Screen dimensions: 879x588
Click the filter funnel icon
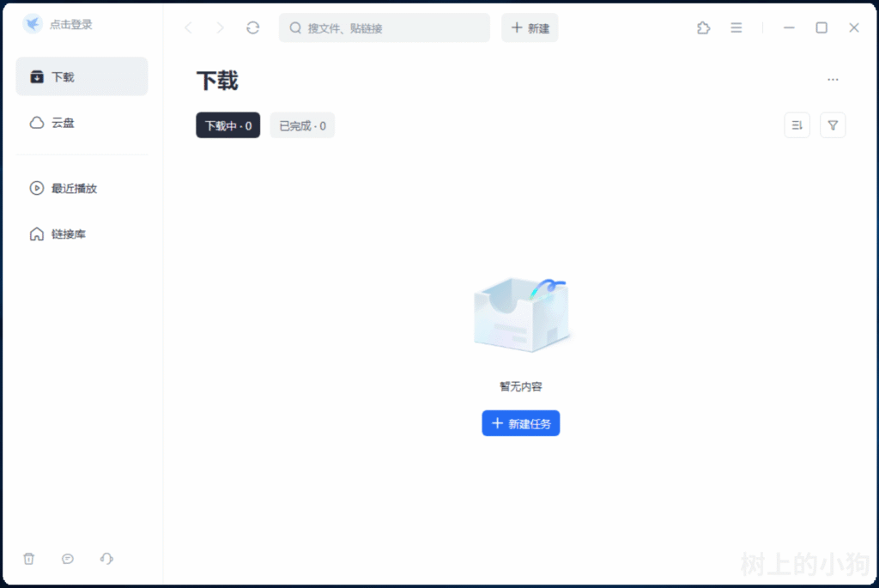pyautogui.click(x=832, y=125)
